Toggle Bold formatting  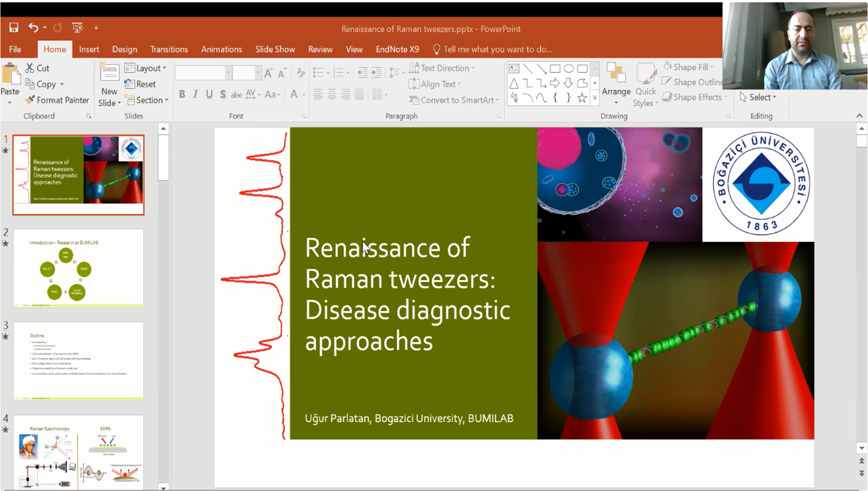182,94
